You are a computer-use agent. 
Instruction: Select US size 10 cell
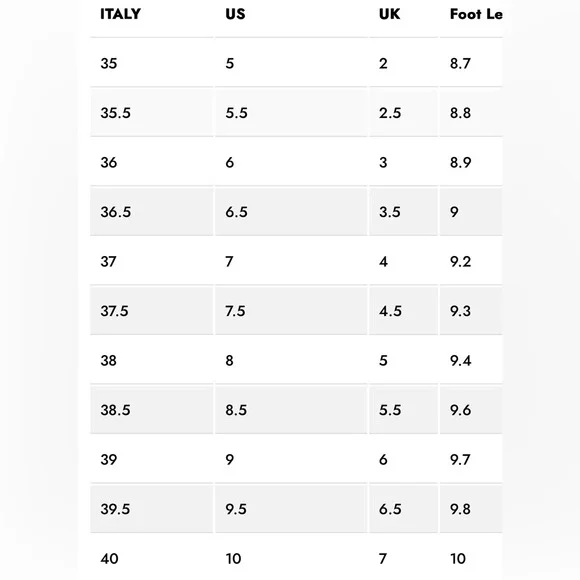pyautogui.click(x=291, y=557)
